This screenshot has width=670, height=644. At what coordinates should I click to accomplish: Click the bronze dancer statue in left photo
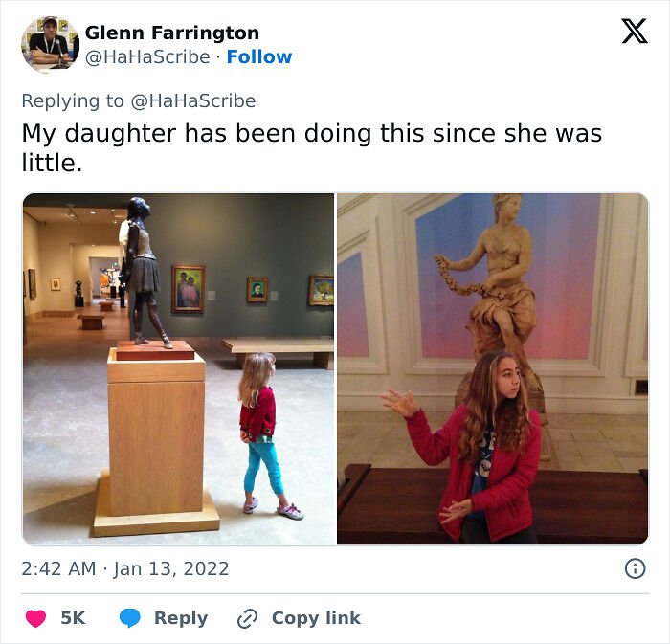pyautogui.click(x=143, y=272)
